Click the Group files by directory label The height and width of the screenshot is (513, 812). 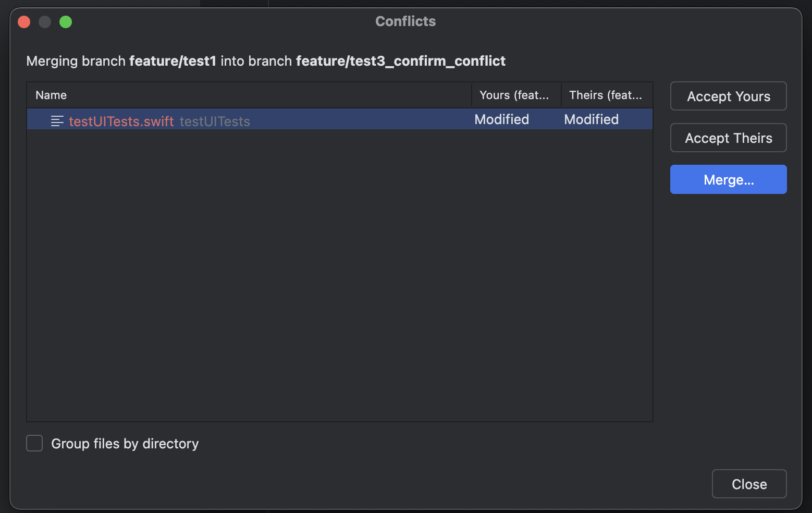click(125, 443)
